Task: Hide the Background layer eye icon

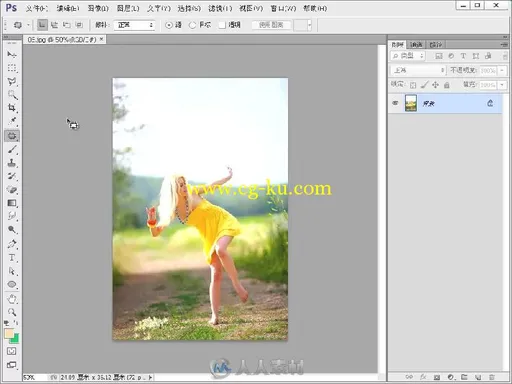Action: 395,103
